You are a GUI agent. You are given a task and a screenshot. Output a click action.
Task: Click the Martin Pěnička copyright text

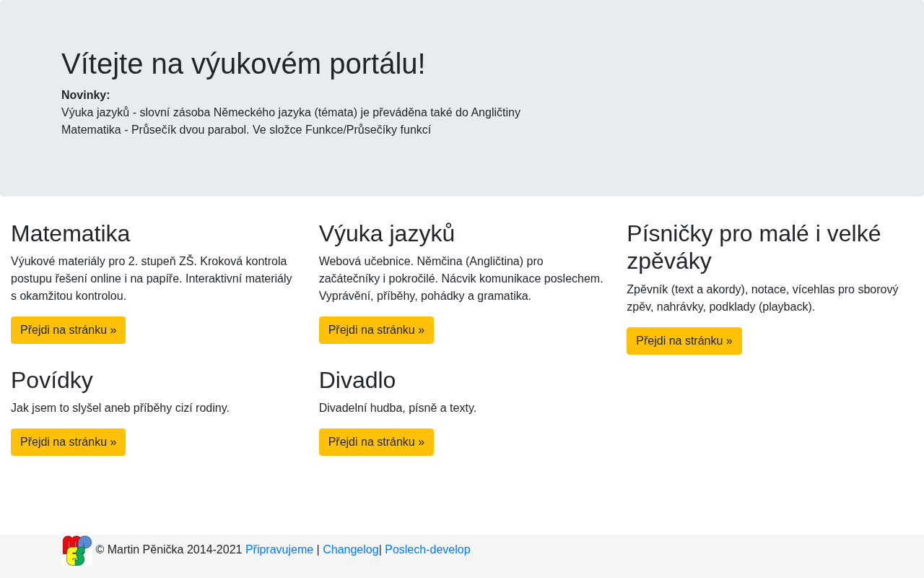click(x=169, y=550)
